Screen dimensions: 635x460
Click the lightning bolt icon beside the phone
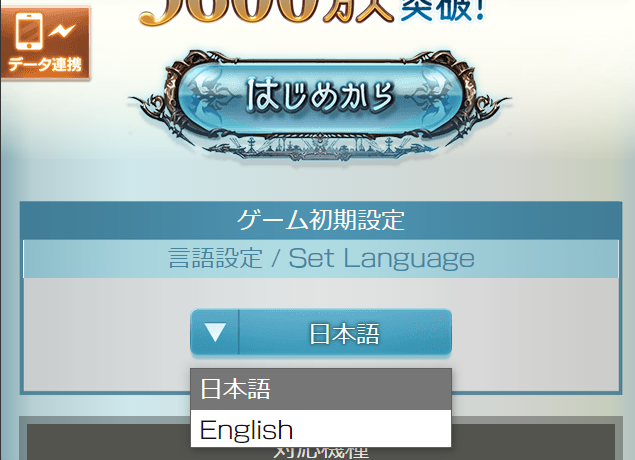click(62, 30)
